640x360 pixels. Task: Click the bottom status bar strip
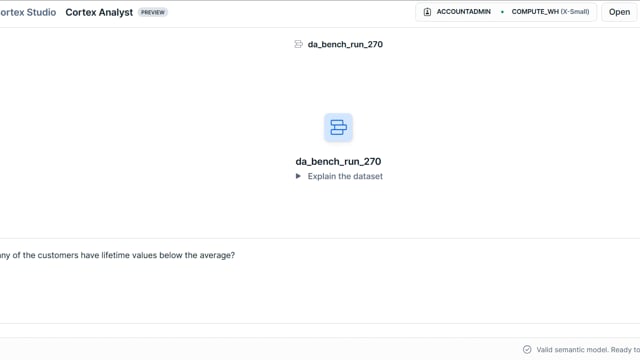click(x=320, y=349)
